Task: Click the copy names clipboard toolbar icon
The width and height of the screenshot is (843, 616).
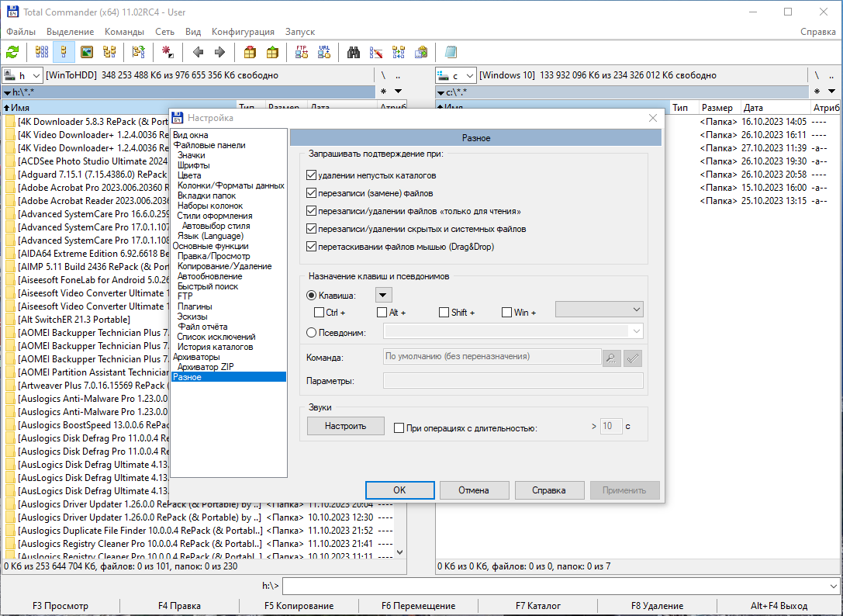Action: tap(421, 52)
